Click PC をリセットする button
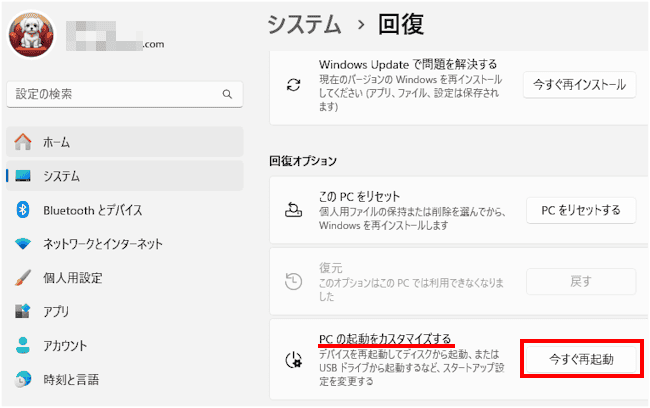 click(581, 210)
